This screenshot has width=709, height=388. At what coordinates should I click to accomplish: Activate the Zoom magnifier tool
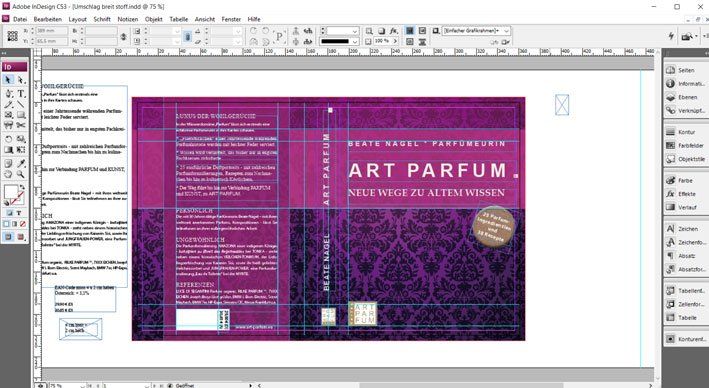point(21,174)
